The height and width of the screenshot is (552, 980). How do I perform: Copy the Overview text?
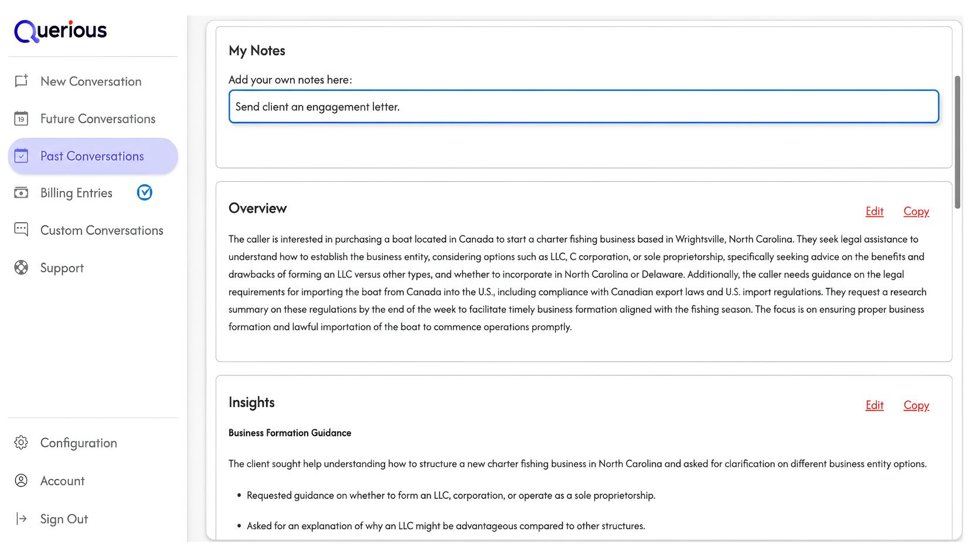pos(916,211)
